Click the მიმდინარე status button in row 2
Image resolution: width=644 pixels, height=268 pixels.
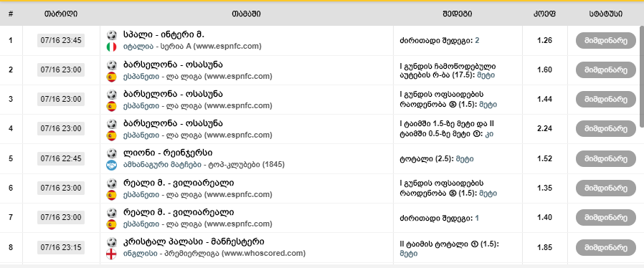pos(605,70)
